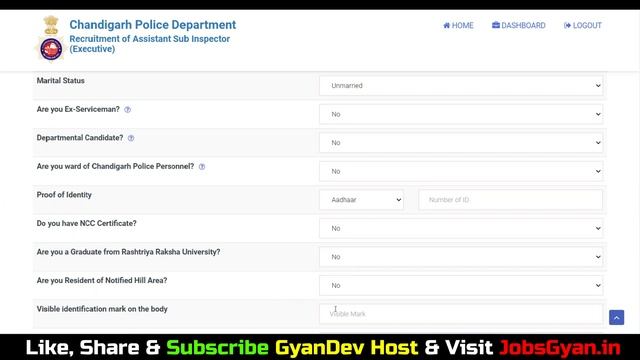Click Are you a Graduate from Rashtriya Raksha label
The image size is (640, 360).
(x=128, y=252)
